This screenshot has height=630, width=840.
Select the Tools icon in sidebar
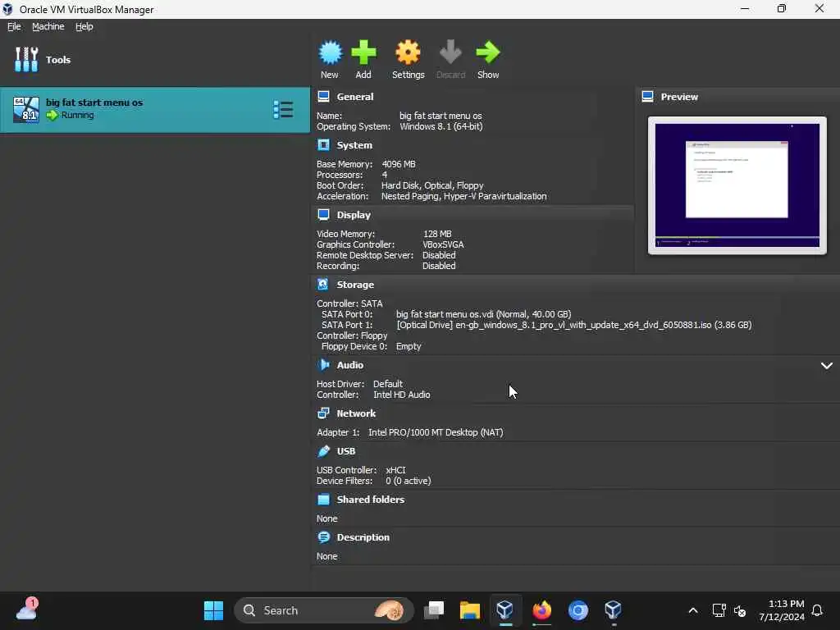(x=26, y=59)
